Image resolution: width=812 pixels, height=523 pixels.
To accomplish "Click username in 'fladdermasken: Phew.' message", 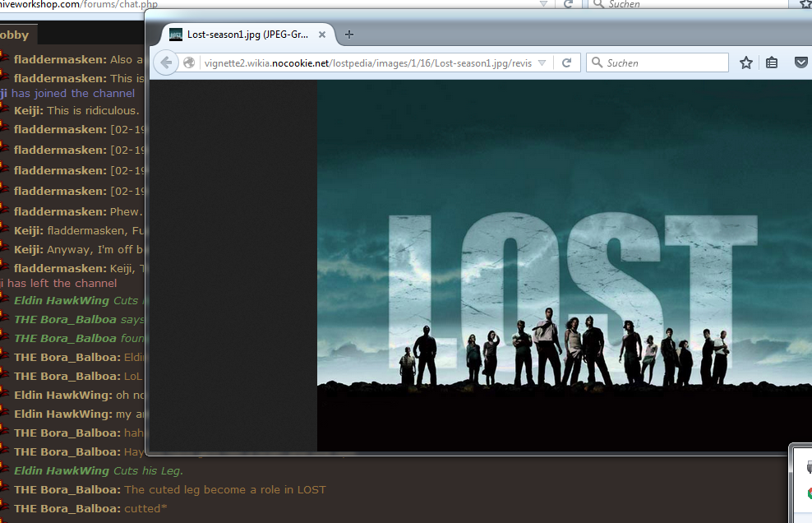I will tap(60, 211).
